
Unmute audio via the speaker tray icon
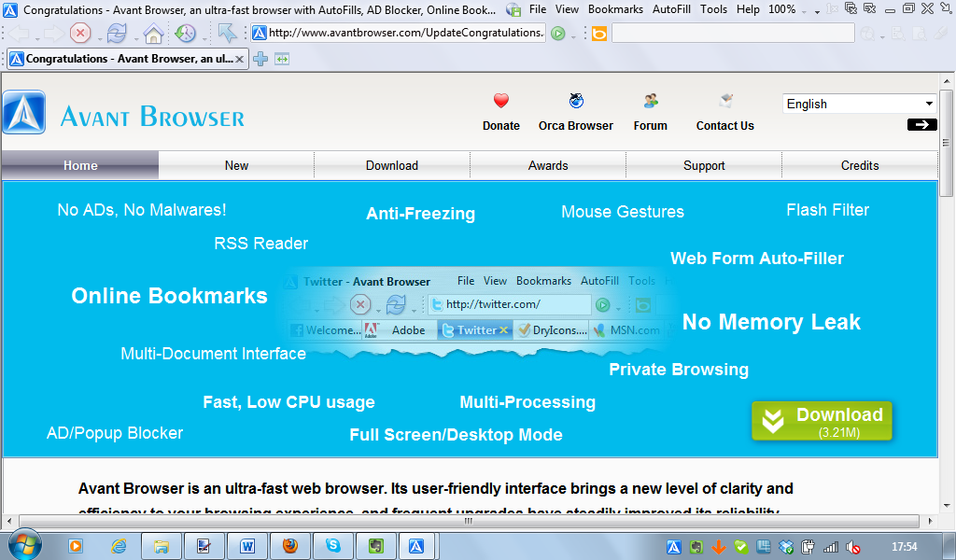pos(854,546)
